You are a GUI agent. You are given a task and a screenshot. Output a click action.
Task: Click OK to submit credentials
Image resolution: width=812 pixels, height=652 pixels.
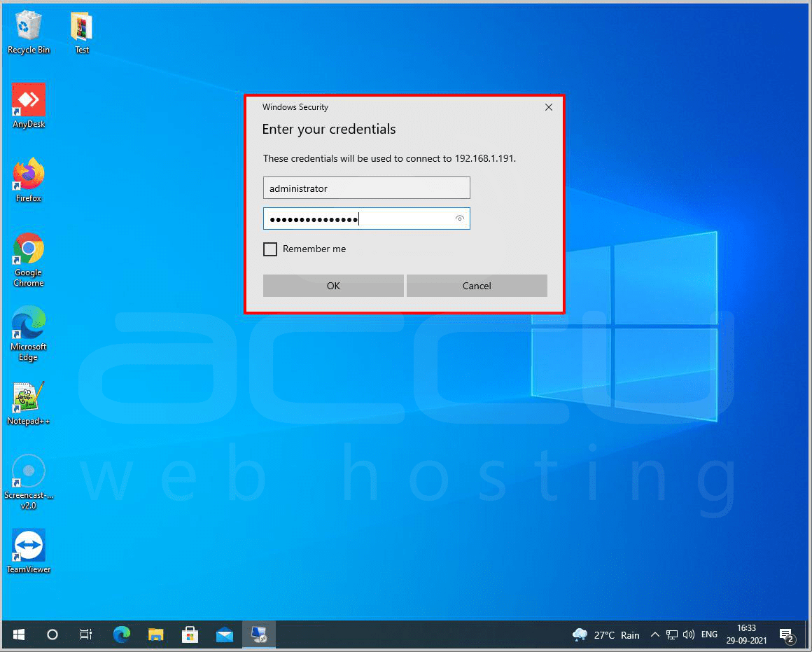tap(333, 286)
